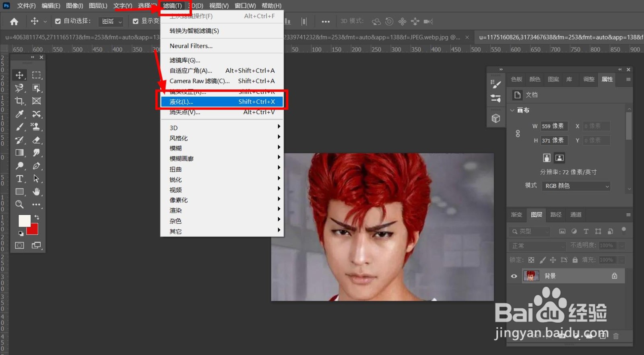
Task: Expand the 模糊 submenu
Action: tap(222, 148)
